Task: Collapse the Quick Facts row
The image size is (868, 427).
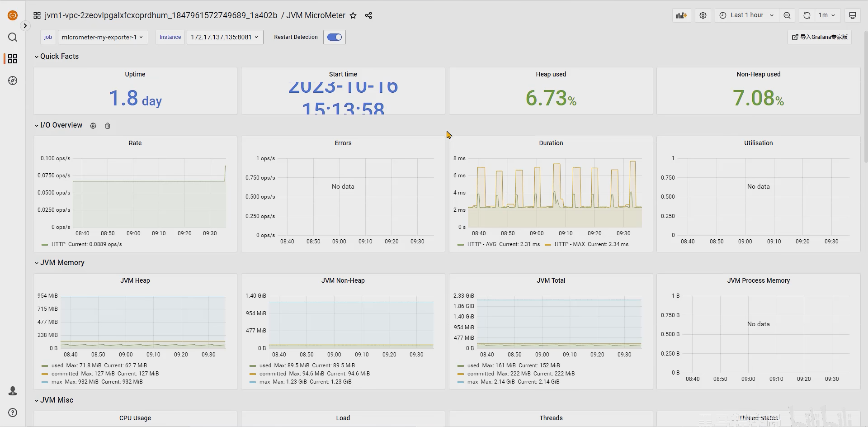Action: (x=57, y=57)
